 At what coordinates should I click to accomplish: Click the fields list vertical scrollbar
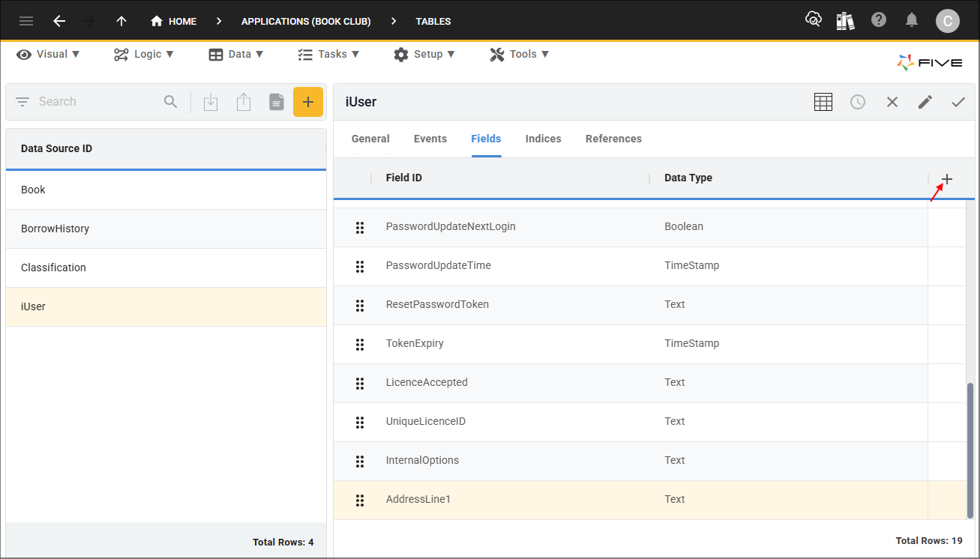coord(970,450)
